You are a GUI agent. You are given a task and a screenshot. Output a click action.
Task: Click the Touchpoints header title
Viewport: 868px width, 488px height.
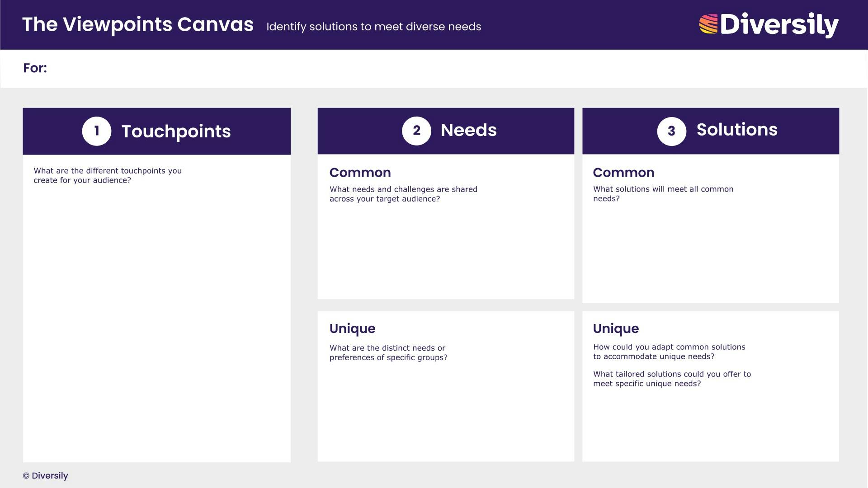pos(176,131)
